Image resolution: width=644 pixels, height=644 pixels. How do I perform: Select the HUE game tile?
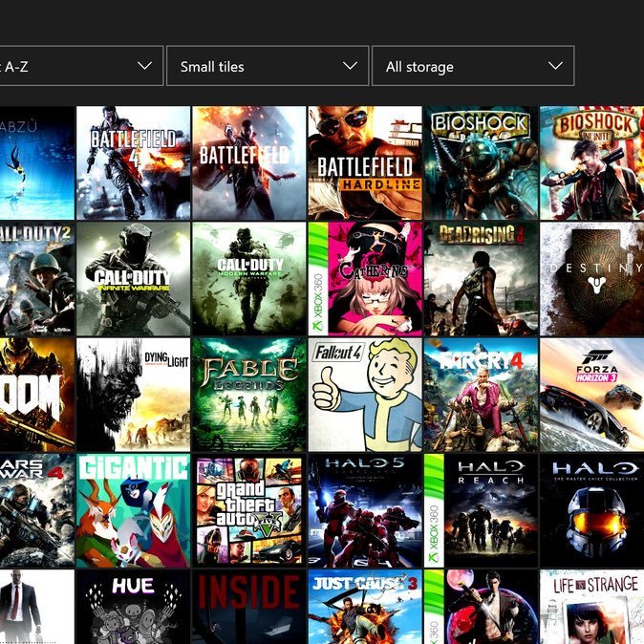[x=133, y=607]
